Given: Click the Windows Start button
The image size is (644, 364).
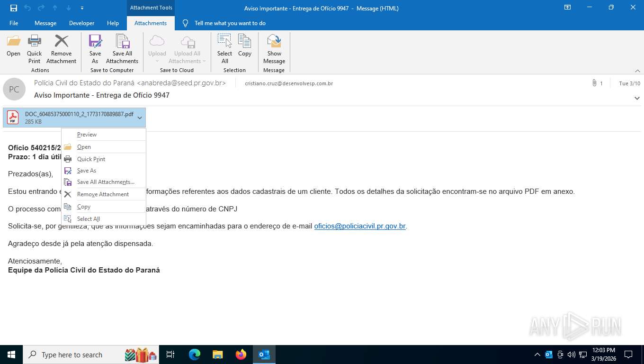Looking at the screenshot, I should (x=11, y=355).
